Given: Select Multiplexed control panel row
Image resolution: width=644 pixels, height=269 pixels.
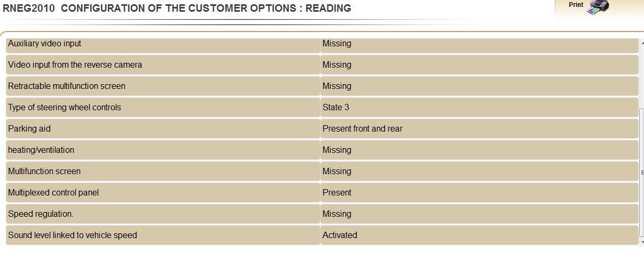Looking at the screenshot, I should 322,193.
